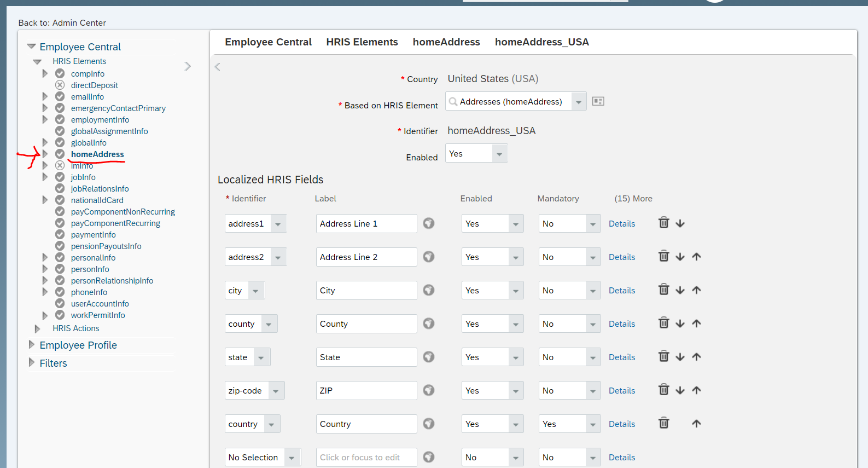
Task: Collapse the Employee Central section
Action: pos(32,47)
